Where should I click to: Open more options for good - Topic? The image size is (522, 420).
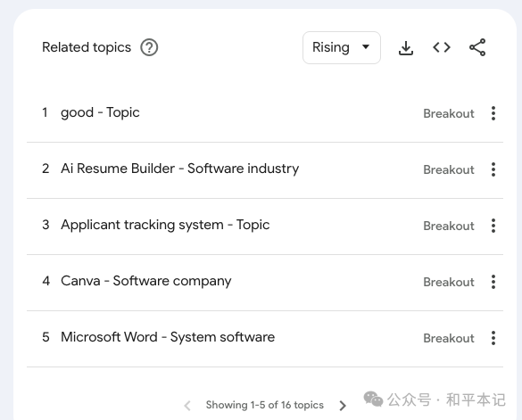click(x=493, y=113)
